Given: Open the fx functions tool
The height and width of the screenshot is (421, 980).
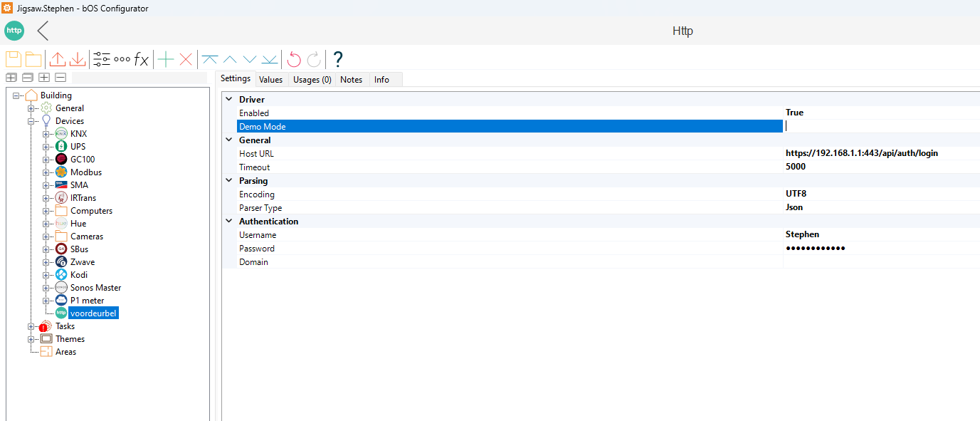Looking at the screenshot, I should point(142,59).
